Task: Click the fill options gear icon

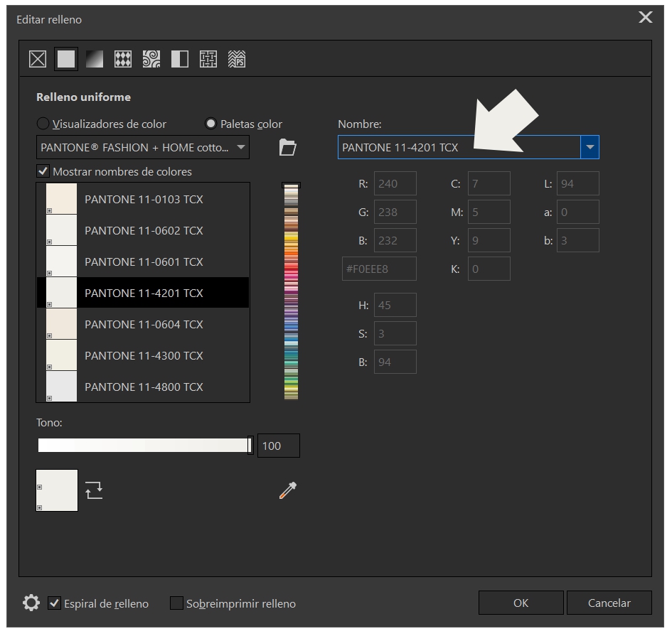Action: click(x=30, y=603)
